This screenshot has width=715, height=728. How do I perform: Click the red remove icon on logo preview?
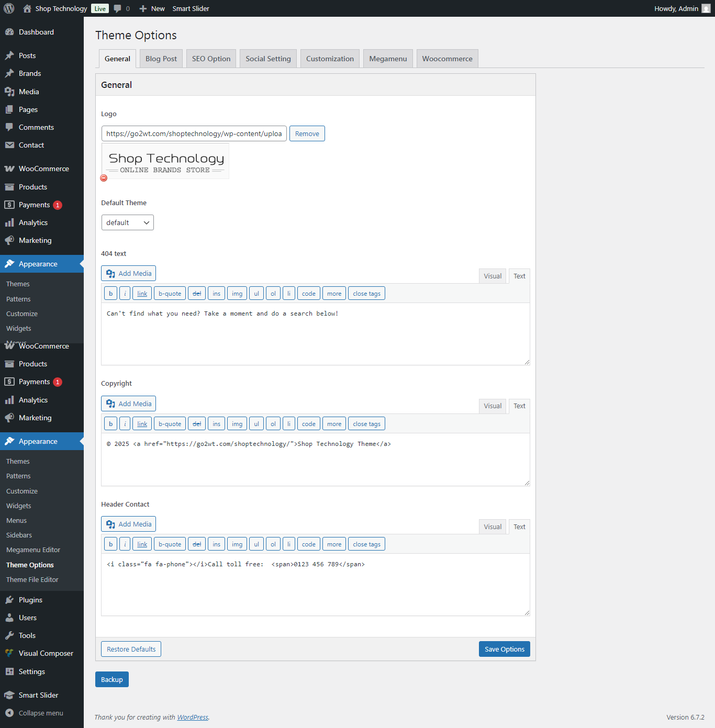[104, 178]
